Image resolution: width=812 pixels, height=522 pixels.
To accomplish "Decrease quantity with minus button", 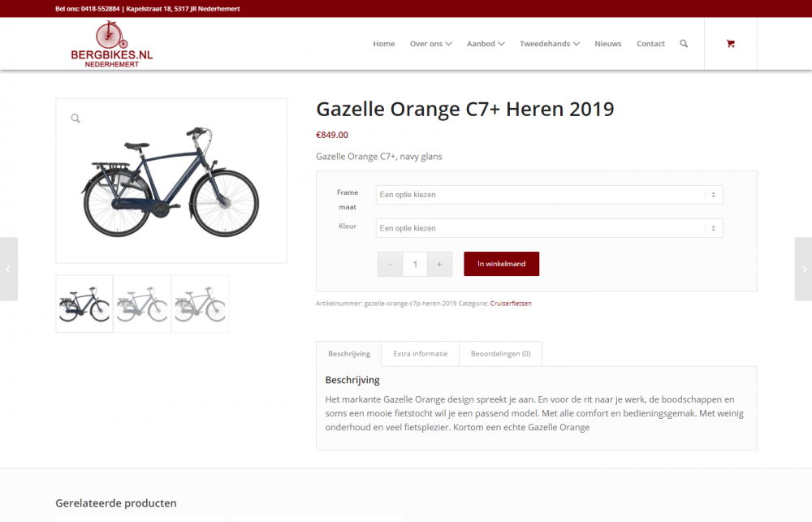I will point(390,264).
